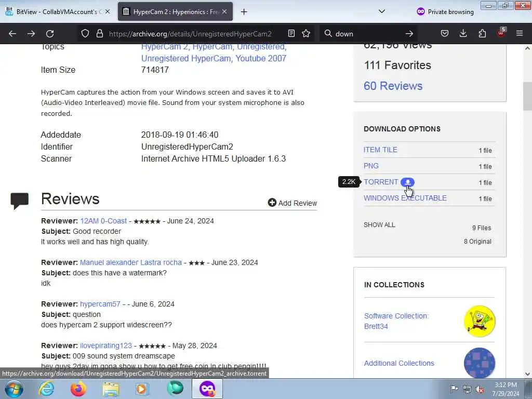Select the HyperCam 2 Hyperionics tab
The height and width of the screenshot is (399, 532).
tap(175, 11)
